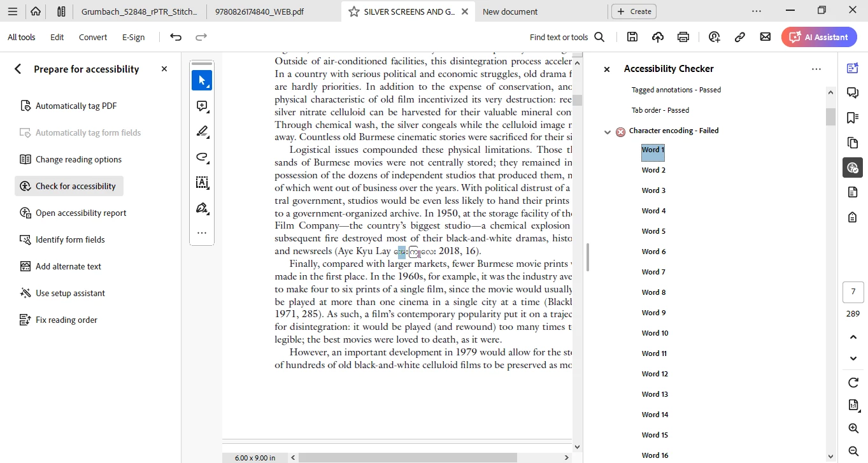The width and height of the screenshot is (868, 463).
Task: Share the file with others icon
Action: [715, 37]
